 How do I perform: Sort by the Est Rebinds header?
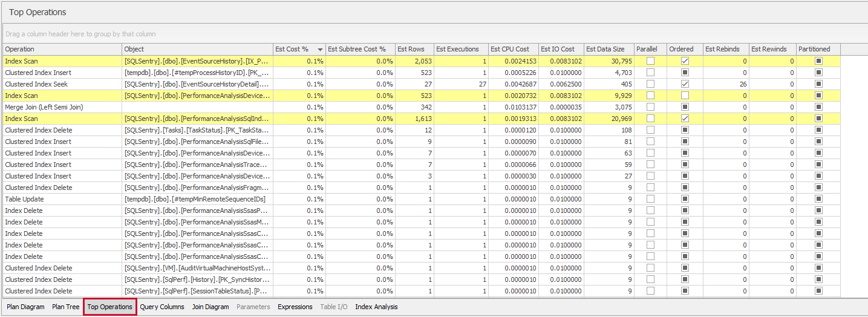click(726, 49)
